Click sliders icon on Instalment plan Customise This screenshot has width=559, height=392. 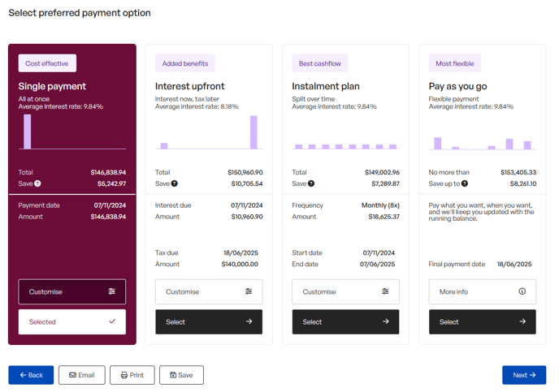(x=385, y=291)
